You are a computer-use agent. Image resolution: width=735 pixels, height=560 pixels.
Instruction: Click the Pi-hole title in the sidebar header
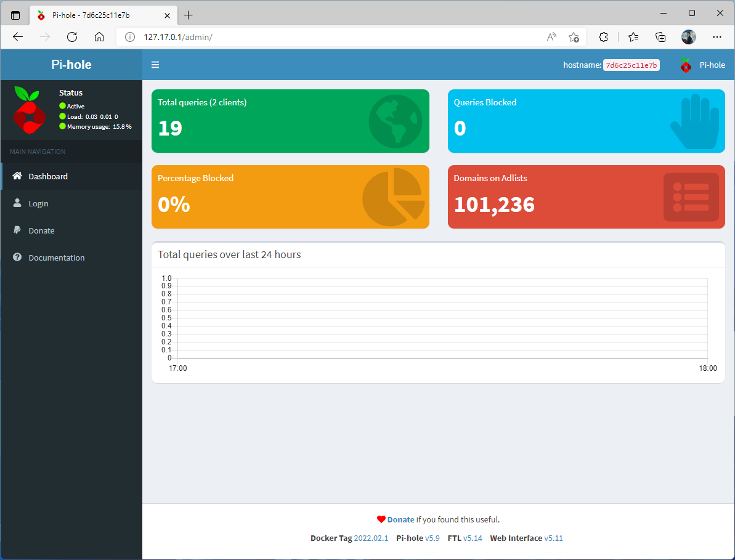click(71, 65)
